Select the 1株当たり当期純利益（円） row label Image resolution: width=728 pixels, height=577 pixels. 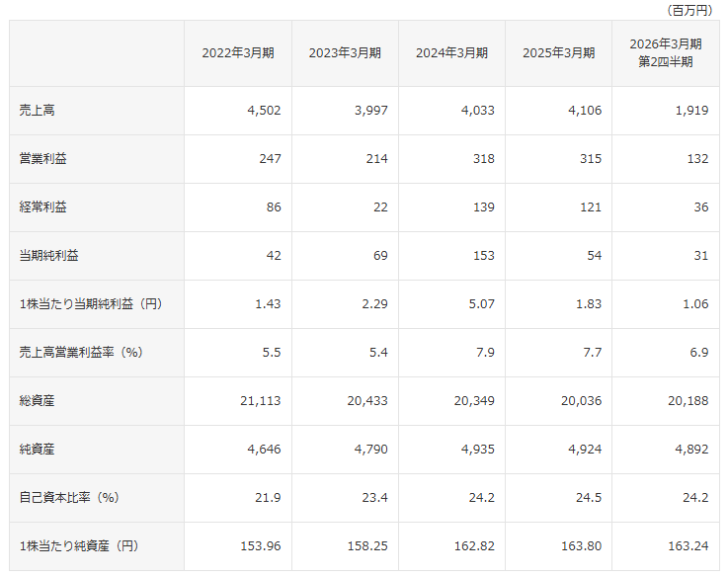pyautogui.click(x=91, y=304)
